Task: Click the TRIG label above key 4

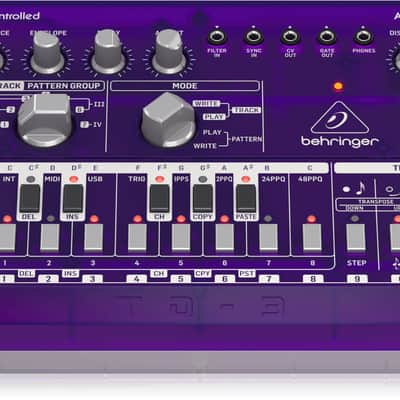Action: coord(137,179)
